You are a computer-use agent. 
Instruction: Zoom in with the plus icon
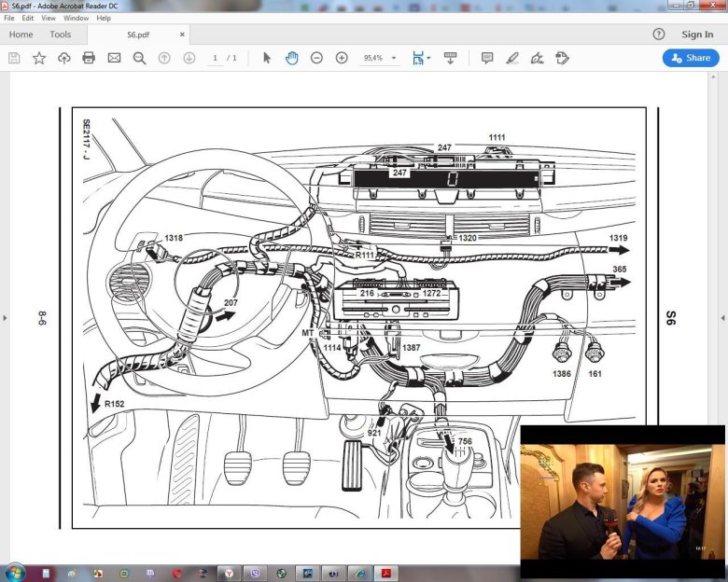342,58
